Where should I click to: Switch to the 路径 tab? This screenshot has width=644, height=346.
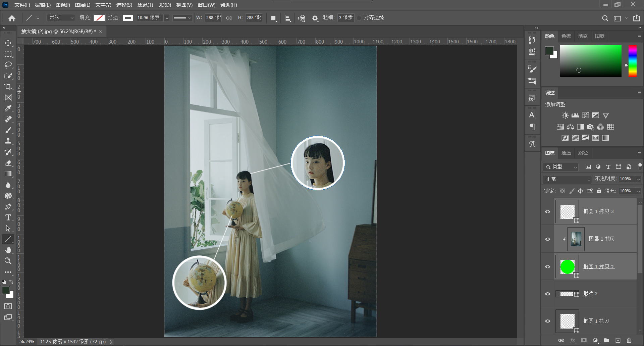[x=583, y=153]
